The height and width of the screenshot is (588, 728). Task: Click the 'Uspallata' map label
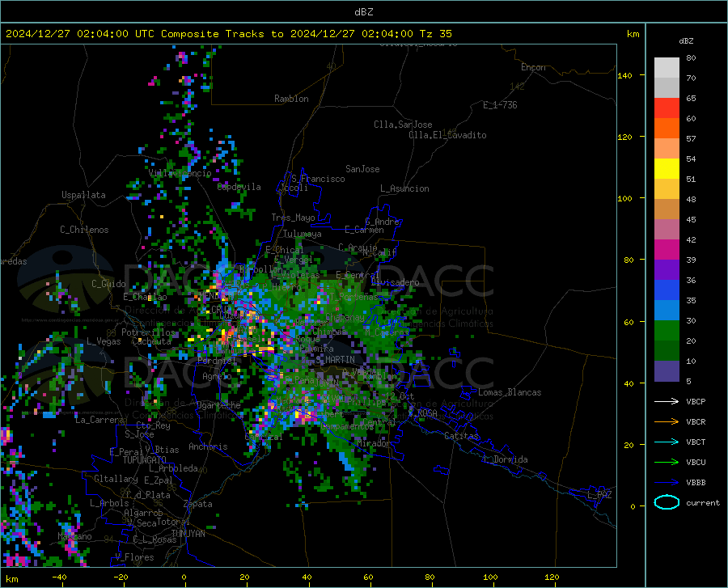point(83,195)
